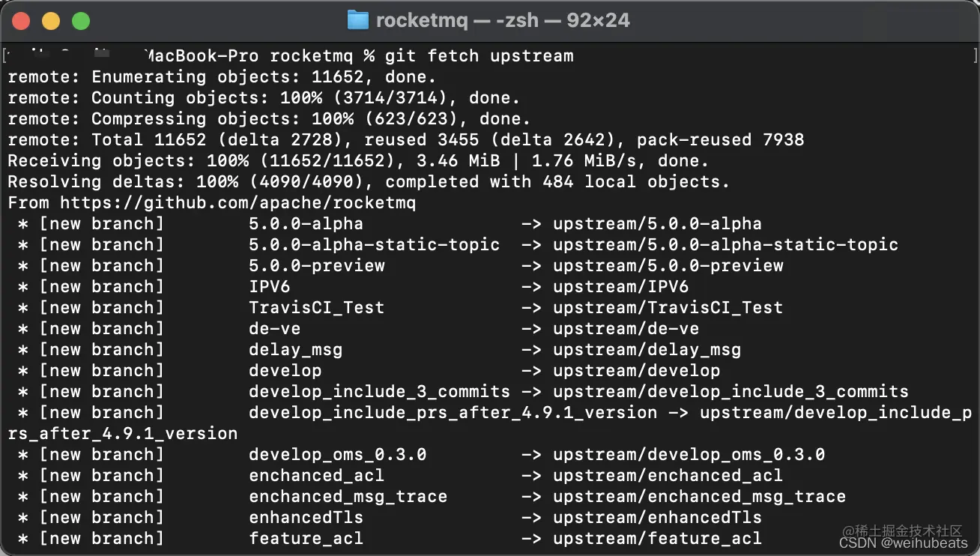Click the URL https://github.com/apache/rocketmq
This screenshot has width=980, height=556.
[238, 203]
